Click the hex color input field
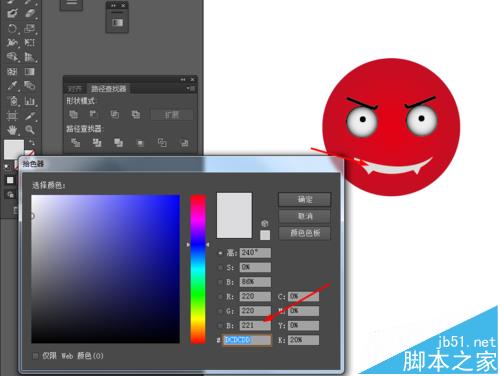500x376 pixels. 247,340
